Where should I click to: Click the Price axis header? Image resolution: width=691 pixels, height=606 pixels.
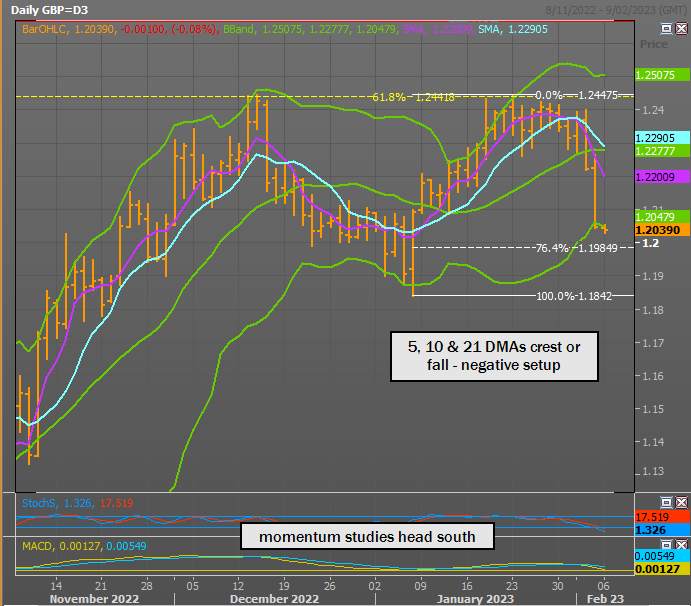(654, 44)
